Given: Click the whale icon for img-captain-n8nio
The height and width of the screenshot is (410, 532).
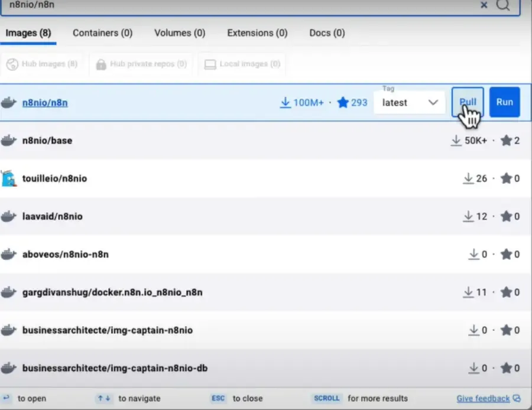Looking at the screenshot, I should click(9, 330).
